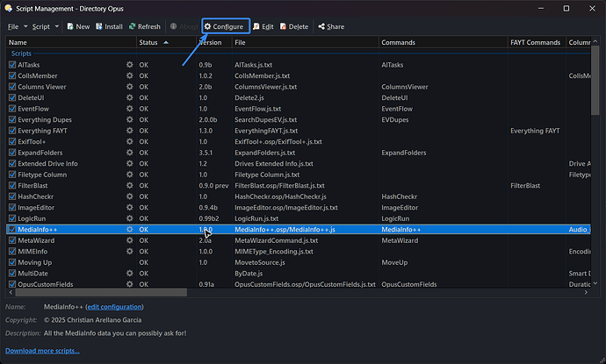
Task: Open the gear icon for MetaWizard
Action: (129, 240)
